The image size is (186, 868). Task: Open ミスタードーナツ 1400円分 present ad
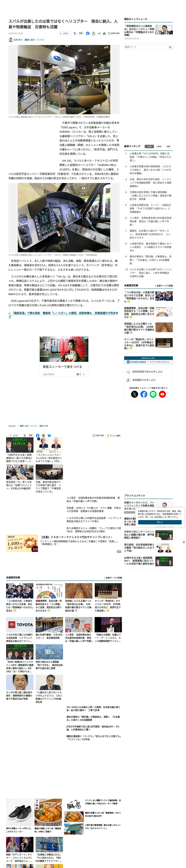click(x=22, y=544)
